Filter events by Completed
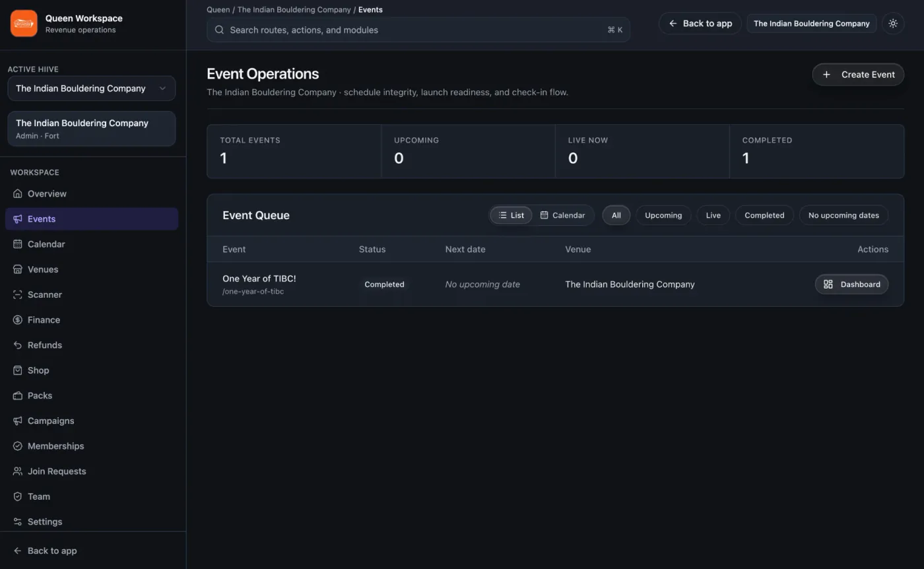924x569 pixels. pyautogui.click(x=764, y=215)
